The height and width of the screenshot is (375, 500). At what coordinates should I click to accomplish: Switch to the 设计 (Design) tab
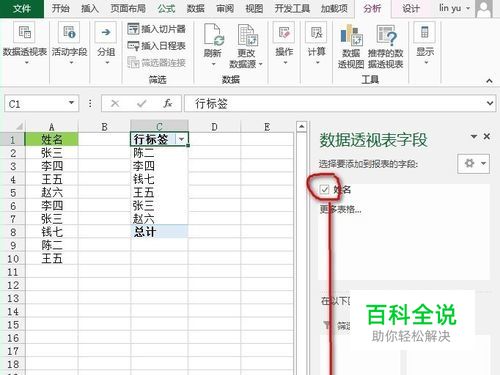coord(411,8)
